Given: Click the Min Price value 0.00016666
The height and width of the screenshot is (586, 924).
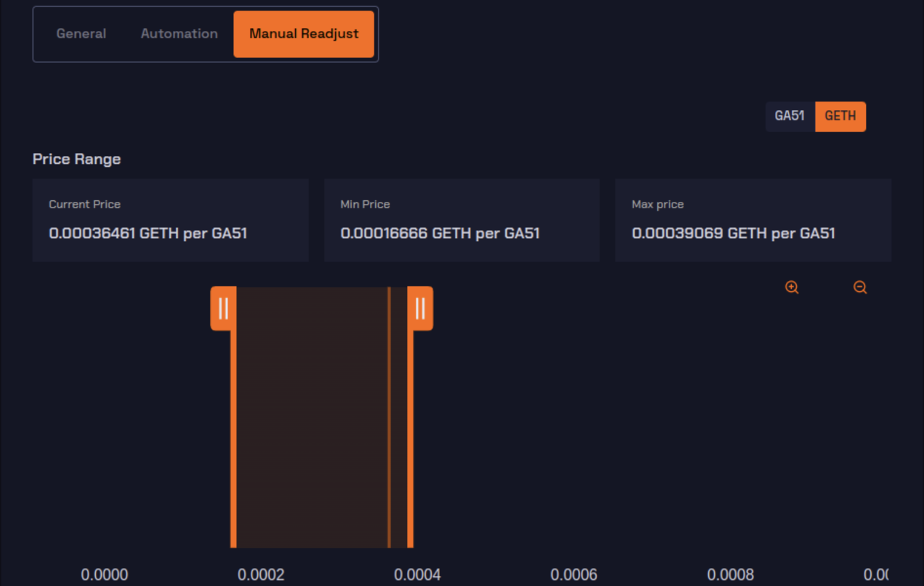Looking at the screenshot, I should pyautogui.click(x=440, y=234).
